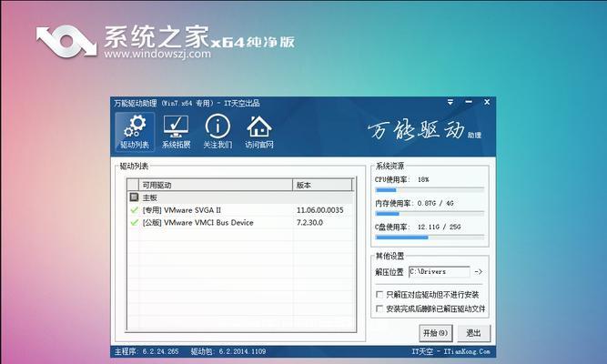
Task: Click the 主板 group row label
Action: 149,197
